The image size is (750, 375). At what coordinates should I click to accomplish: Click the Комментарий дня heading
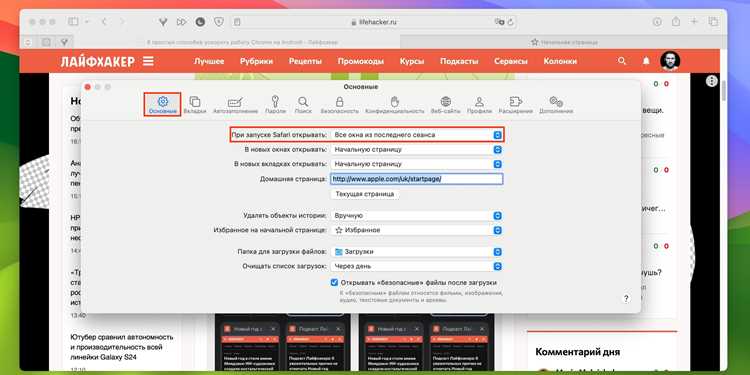click(x=578, y=352)
